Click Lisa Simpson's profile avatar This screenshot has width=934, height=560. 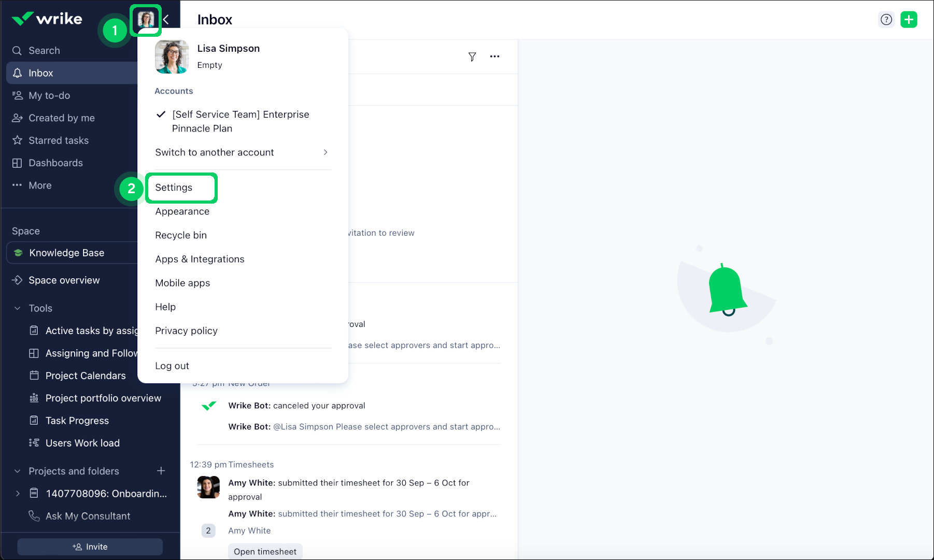(146, 20)
